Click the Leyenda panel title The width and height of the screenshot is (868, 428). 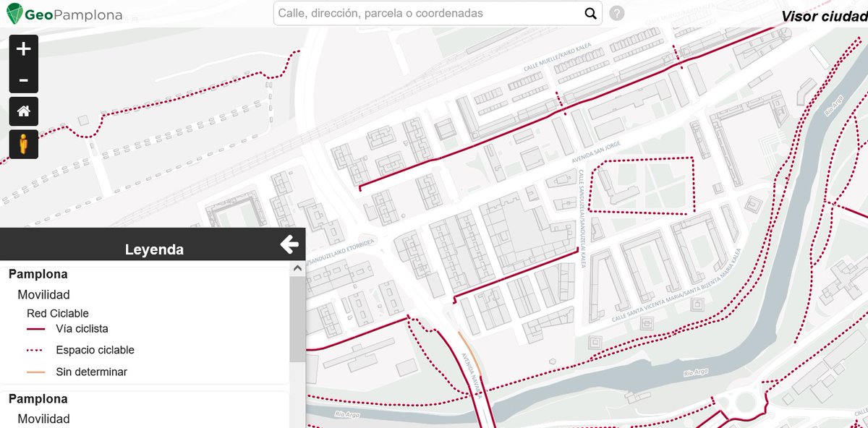pyautogui.click(x=154, y=249)
